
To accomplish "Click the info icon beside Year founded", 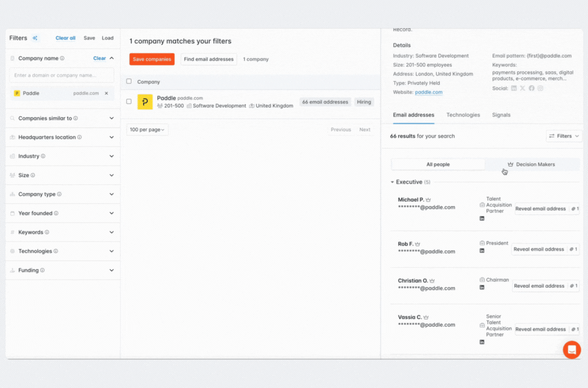I will 56,213.
